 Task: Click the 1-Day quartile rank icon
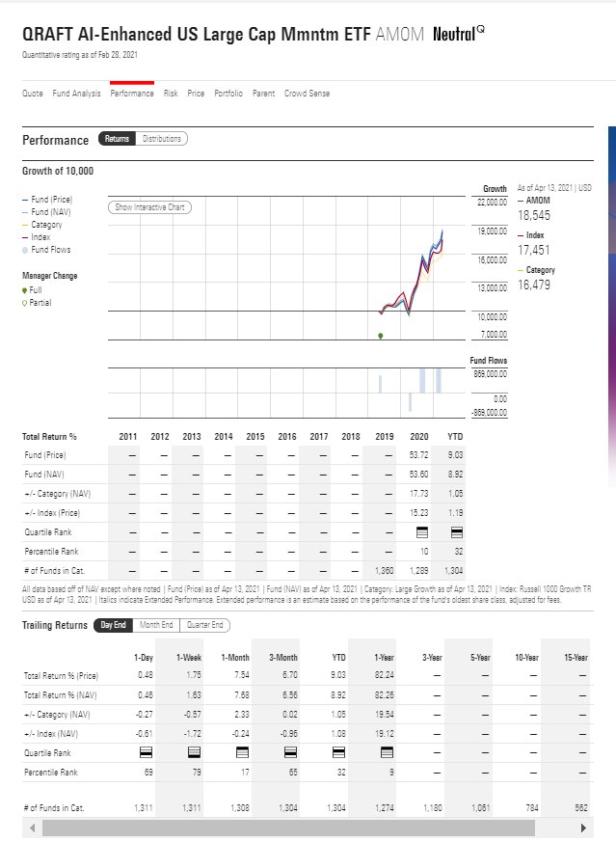click(x=146, y=753)
